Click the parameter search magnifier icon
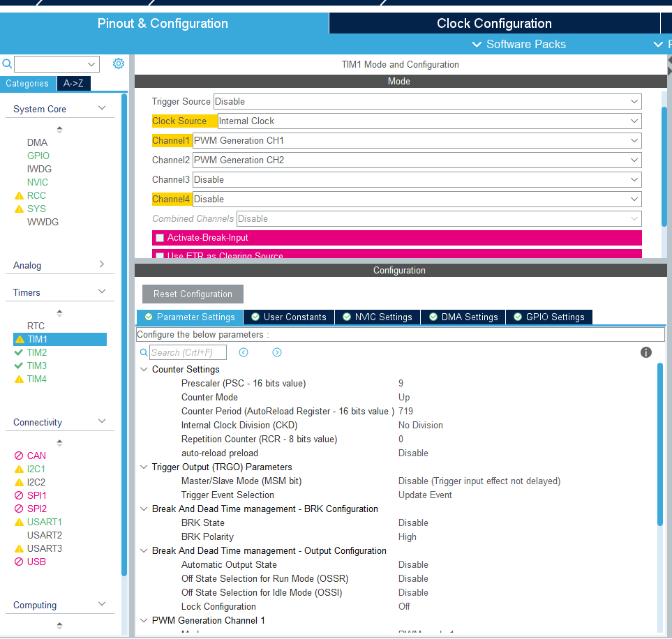The image size is (672, 639). [x=144, y=352]
